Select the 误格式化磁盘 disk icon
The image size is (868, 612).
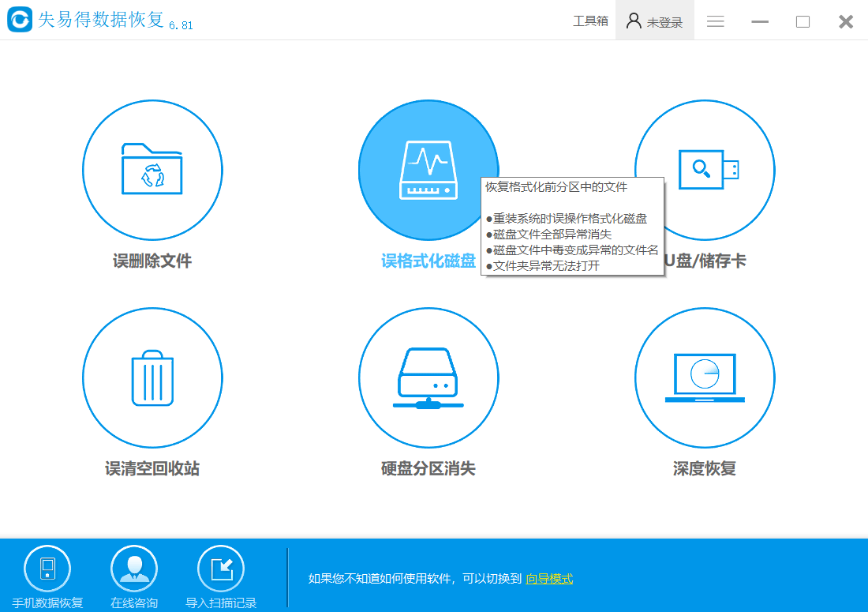tap(428, 170)
